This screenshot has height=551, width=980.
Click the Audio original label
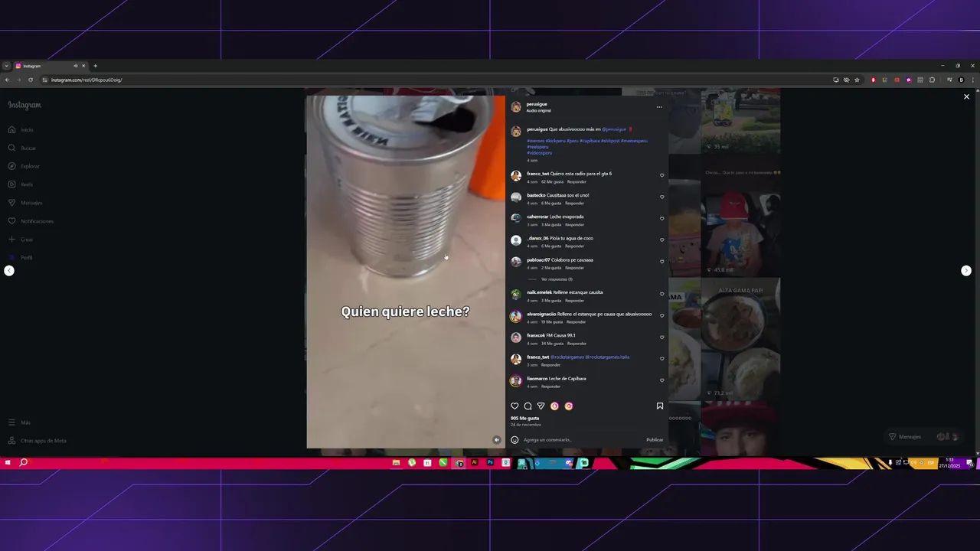pyautogui.click(x=538, y=111)
